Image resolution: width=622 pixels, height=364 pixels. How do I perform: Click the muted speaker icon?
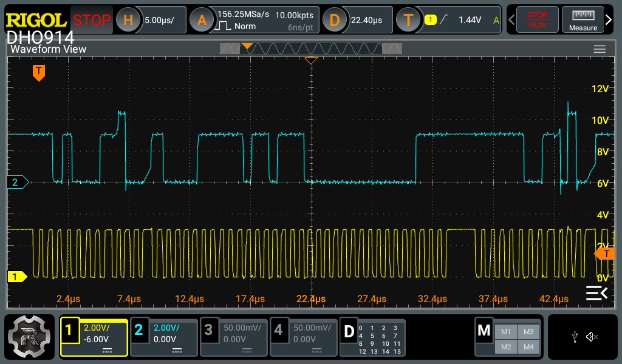[592, 337]
